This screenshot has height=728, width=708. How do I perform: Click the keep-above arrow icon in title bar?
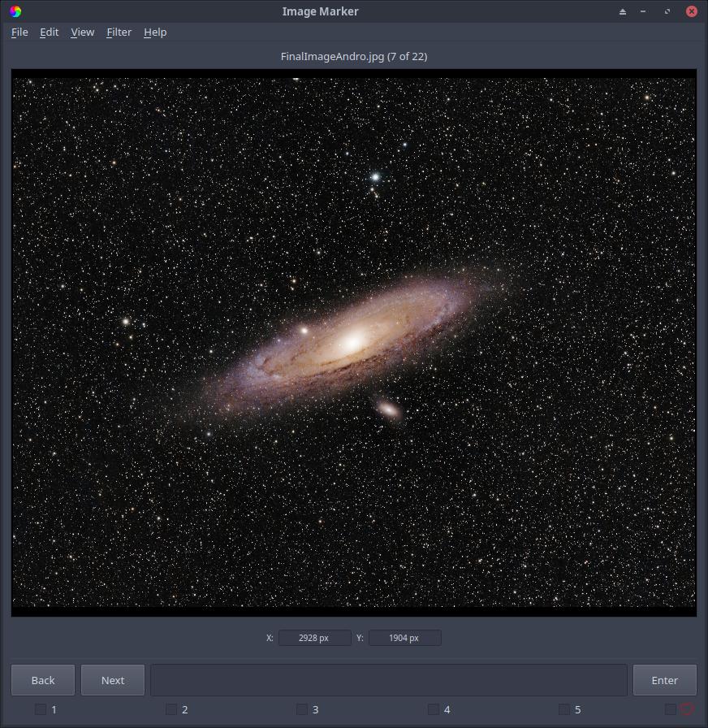point(623,11)
